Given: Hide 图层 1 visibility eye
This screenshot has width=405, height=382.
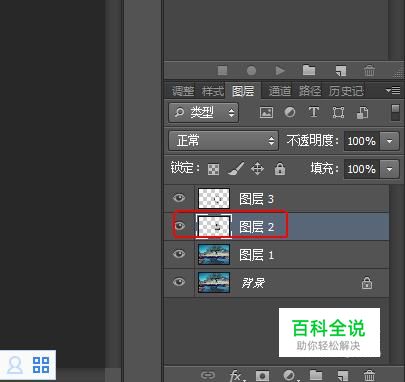Looking at the screenshot, I should (x=179, y=254).
